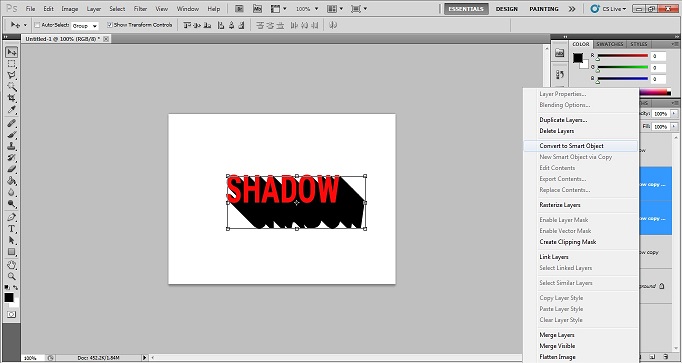The height and width of the screenshot is (363, 682).
Task: Select the History Brush tool
Action: point(12,157)
